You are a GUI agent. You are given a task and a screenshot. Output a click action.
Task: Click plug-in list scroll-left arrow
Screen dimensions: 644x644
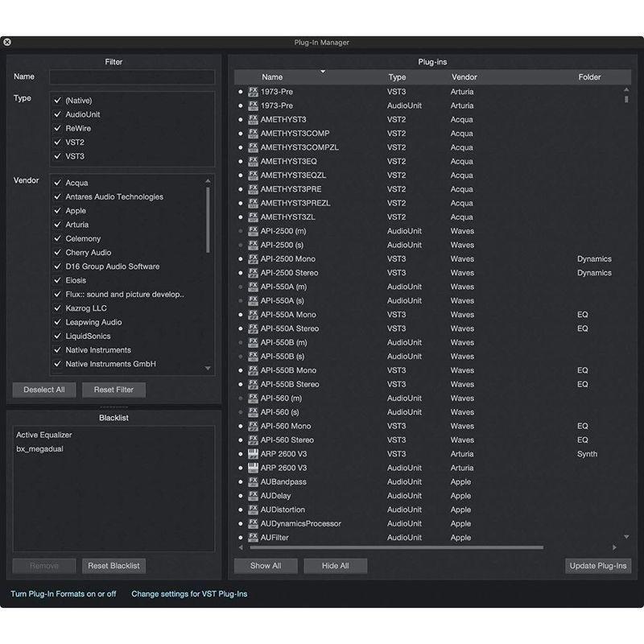(x=241, y=547)
